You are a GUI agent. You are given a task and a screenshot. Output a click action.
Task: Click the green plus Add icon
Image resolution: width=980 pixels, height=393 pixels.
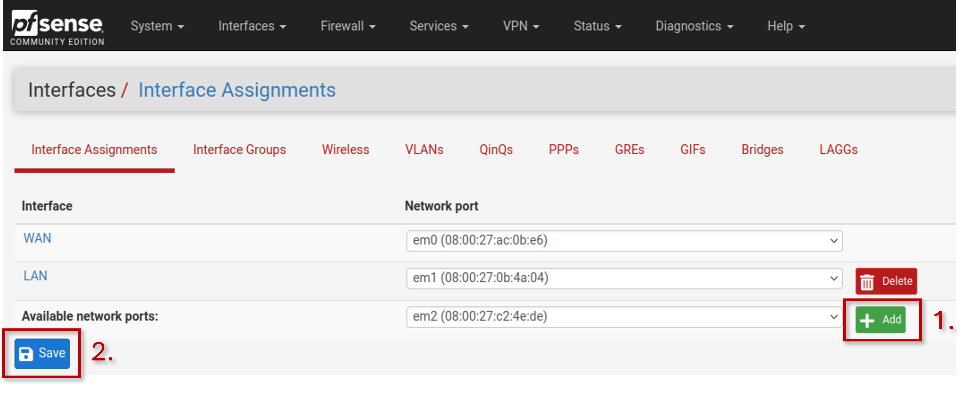click(867, 320)
